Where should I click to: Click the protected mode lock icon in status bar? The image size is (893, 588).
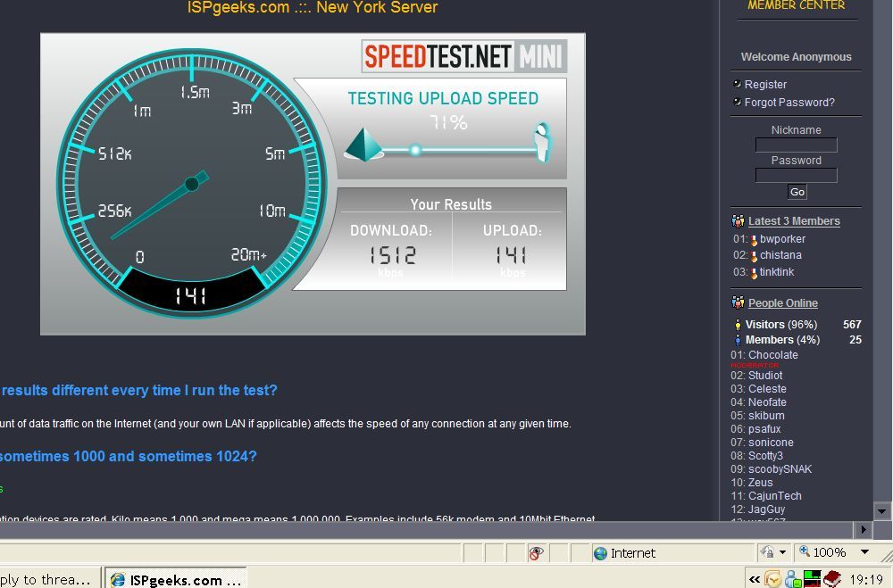(x=768, y=551)
